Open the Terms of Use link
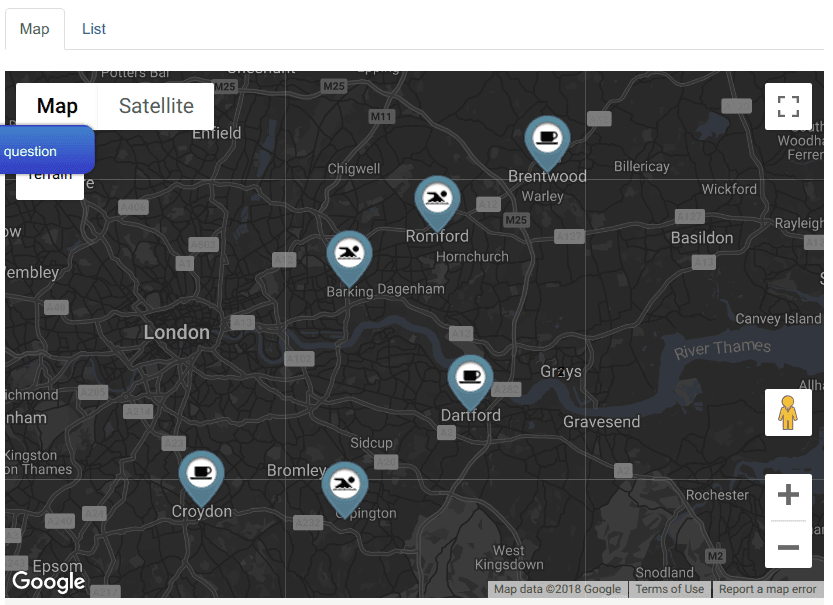 [x=669, y=589]
